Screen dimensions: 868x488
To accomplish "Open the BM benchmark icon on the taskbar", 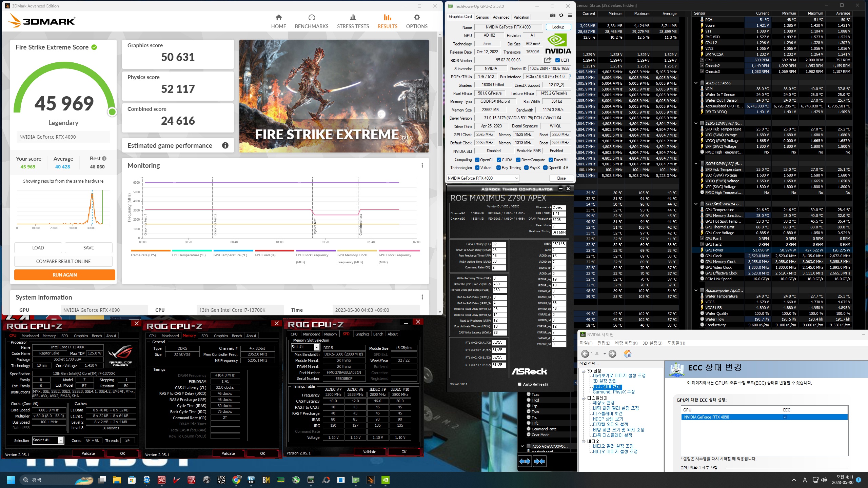I will coord(266,480).
